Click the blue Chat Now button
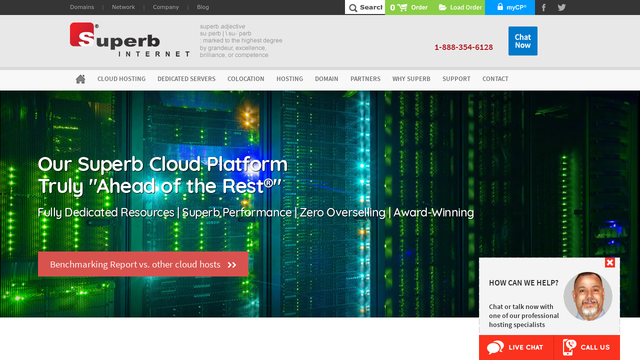This screenshot has width=640, height=360. pyautogui.click(x=523, y=41)
